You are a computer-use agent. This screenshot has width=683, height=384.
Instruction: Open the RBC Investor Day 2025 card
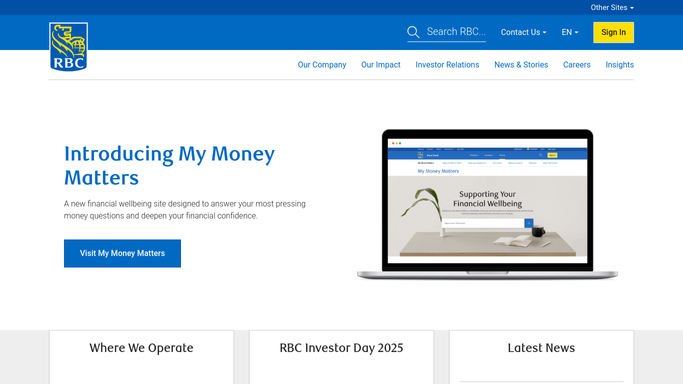[341, 357]
